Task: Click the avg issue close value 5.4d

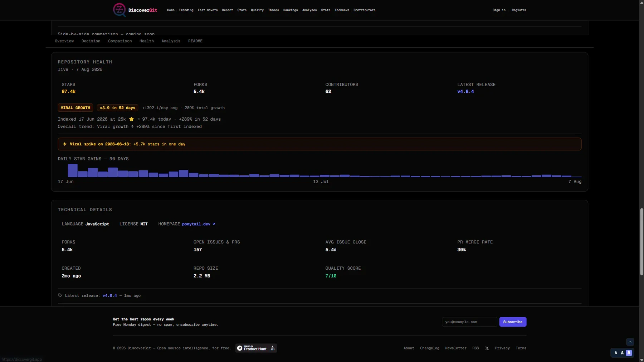Action: 331,250
